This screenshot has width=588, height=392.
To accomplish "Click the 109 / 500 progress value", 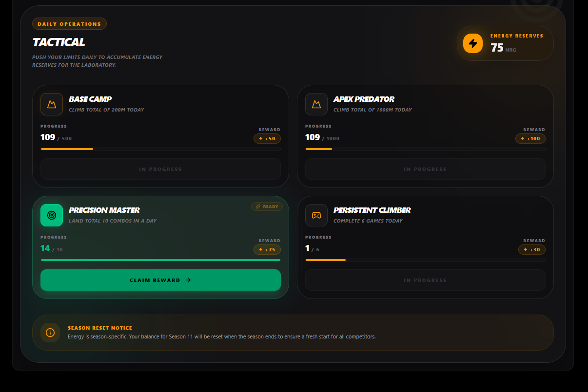I will pyautogui.click(x=56, y=138).
